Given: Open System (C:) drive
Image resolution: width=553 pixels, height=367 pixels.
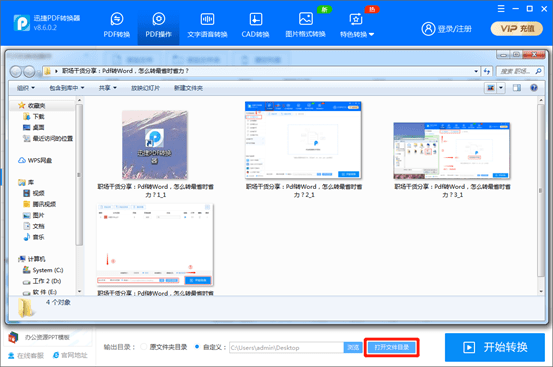Looking at the screenshot, I should click(43, 270).
